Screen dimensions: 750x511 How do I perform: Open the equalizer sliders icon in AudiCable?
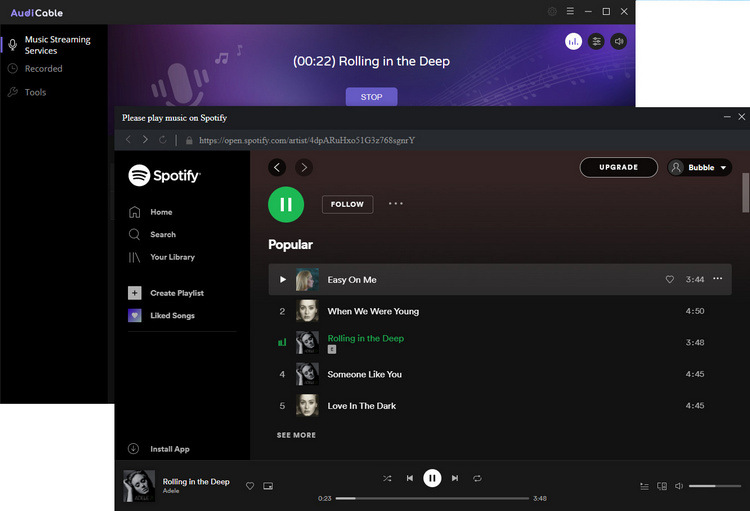pos(596,42)
